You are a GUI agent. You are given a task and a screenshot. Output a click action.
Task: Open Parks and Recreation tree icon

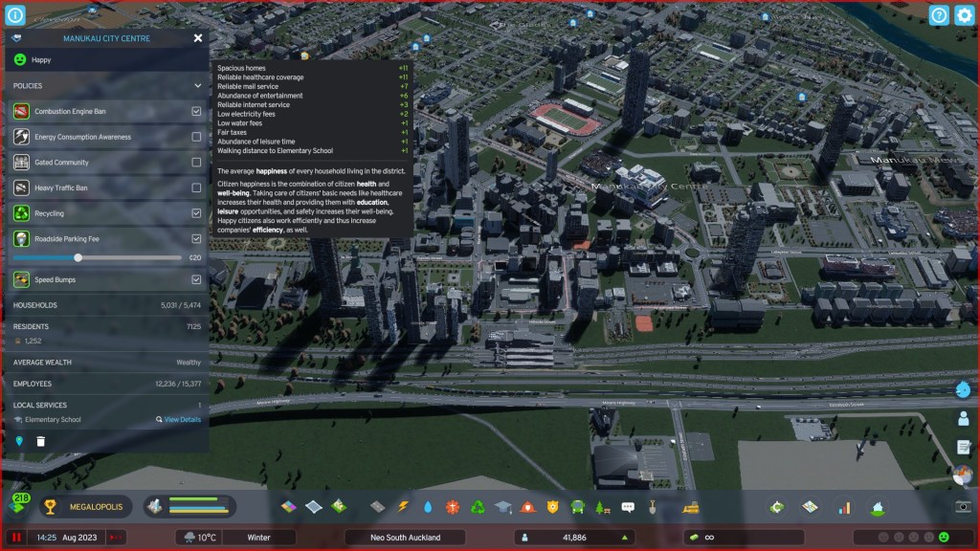pos(603,506)
